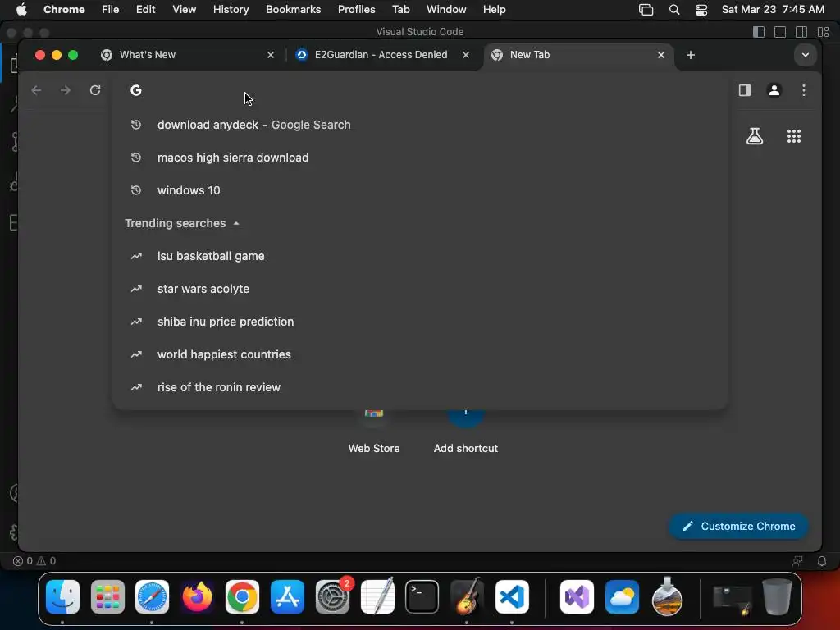Click VS Code errors and warnings status

tap(34, 561)
